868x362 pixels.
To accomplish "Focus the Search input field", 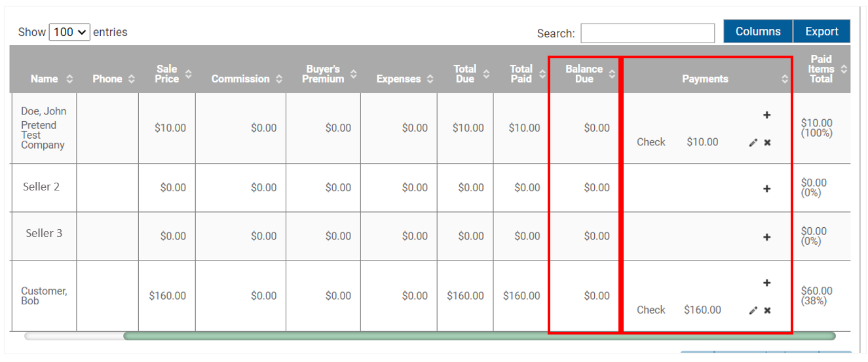I will (x=647, y=33).
